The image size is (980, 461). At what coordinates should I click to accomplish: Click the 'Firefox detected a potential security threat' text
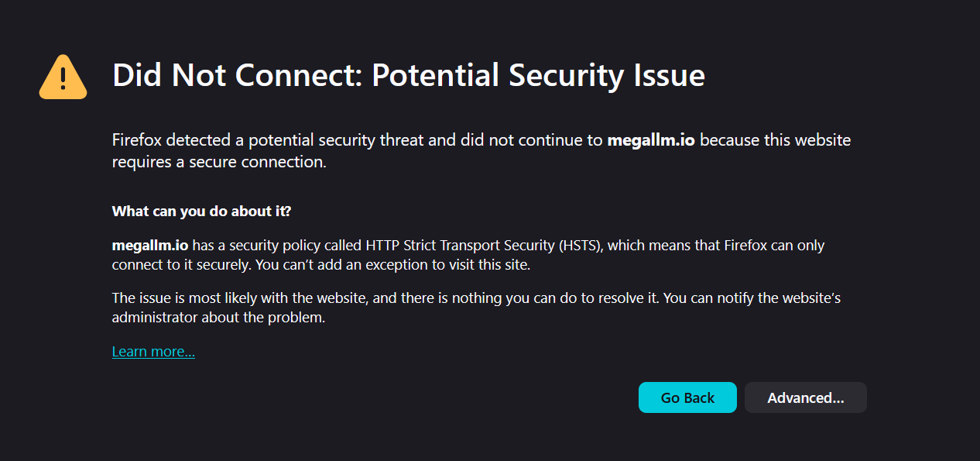click(284, 140)
